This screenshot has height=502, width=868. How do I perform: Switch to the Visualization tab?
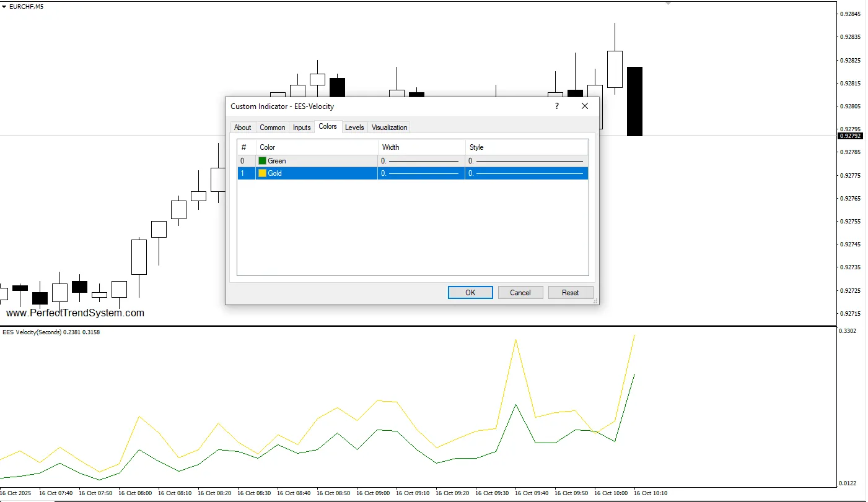(389, 128)
